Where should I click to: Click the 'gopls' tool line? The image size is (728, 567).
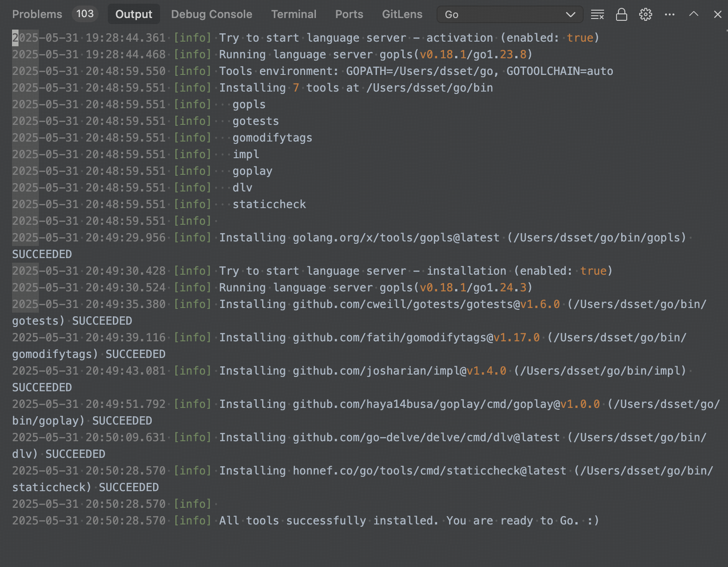click(x=249, y=105)
